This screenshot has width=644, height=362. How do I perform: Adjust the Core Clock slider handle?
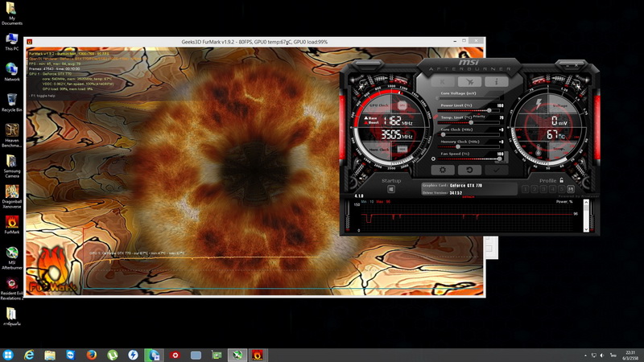pyautogui.click(x=443, y=134)
